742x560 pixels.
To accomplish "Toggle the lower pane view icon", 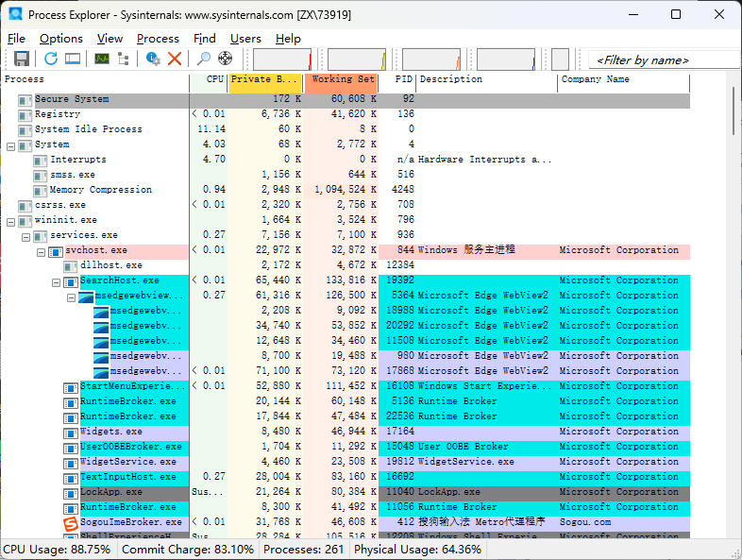I will tap(73, 59).
